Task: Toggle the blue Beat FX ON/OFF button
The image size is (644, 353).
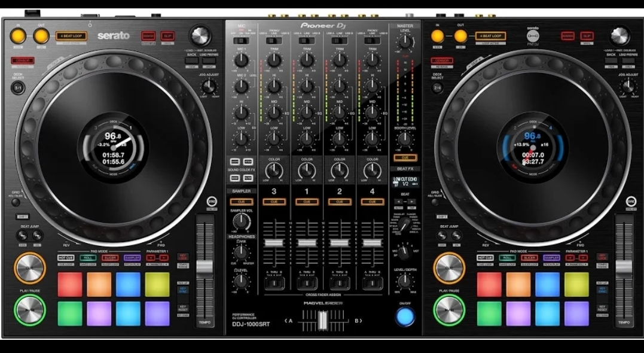Action: click(405, 317)
